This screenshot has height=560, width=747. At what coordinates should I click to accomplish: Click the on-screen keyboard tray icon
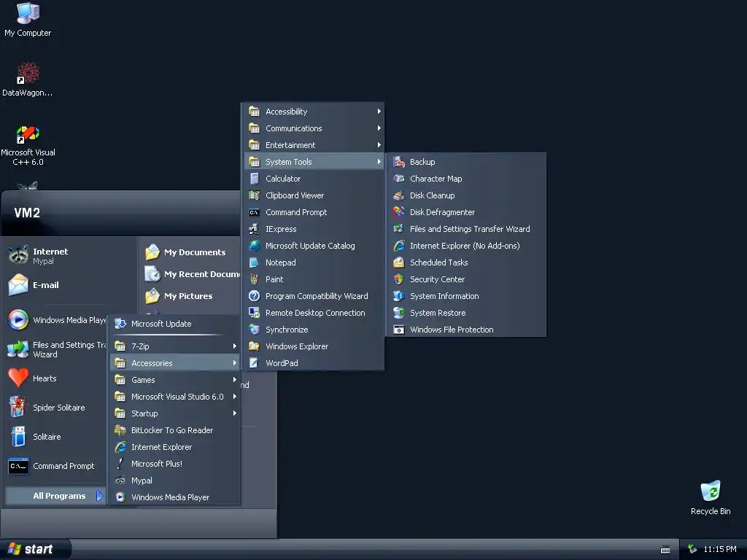coord(665,550)
